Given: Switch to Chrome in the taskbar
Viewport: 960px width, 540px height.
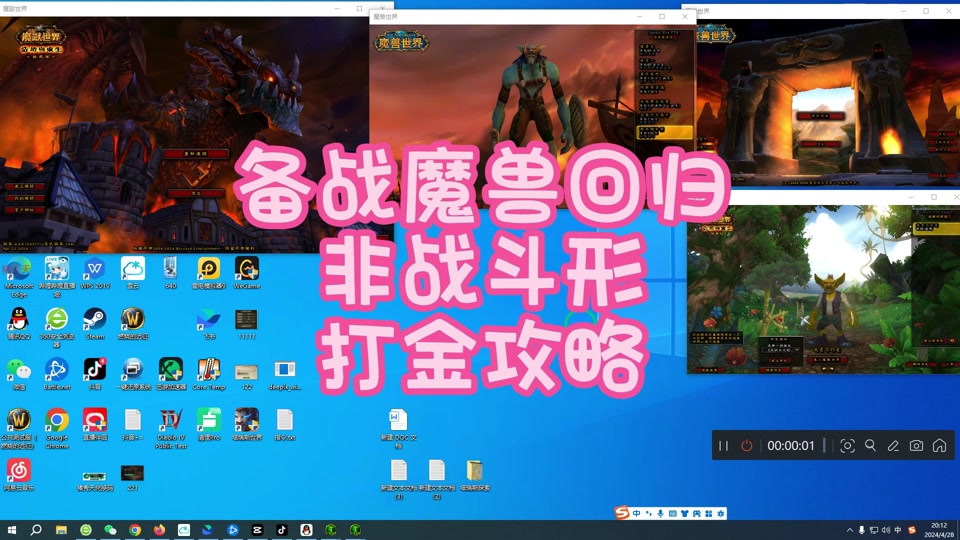Looking at the screenshot, I should click(x=135, y=530).
